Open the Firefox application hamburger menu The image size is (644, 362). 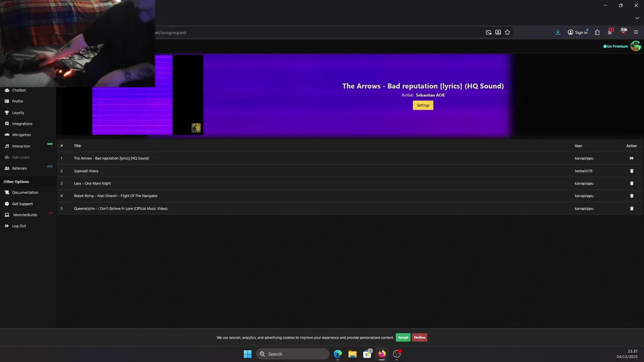click(x=636, y=32)
